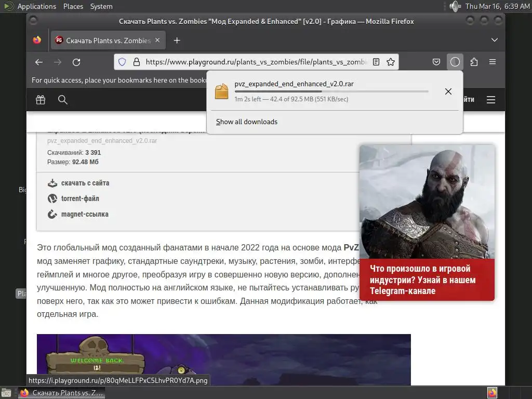Open the Firefox application menu
Screen dimensions: 532x399
coord(493,62)
